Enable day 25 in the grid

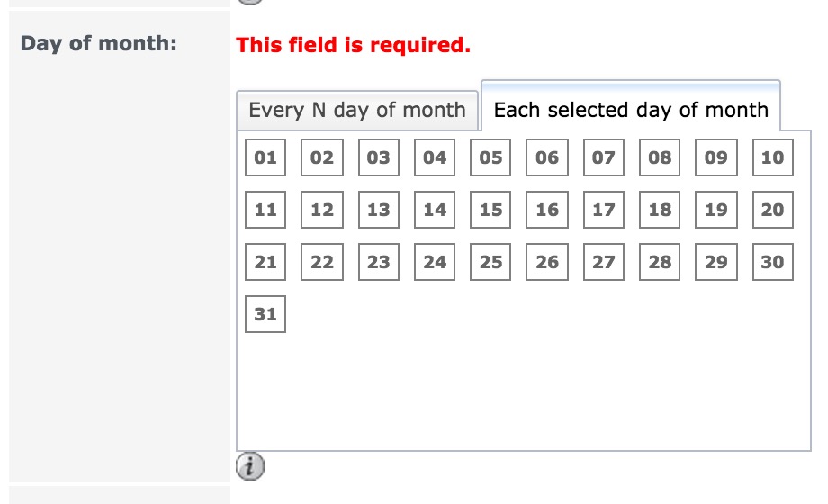(x=490, y=262)
